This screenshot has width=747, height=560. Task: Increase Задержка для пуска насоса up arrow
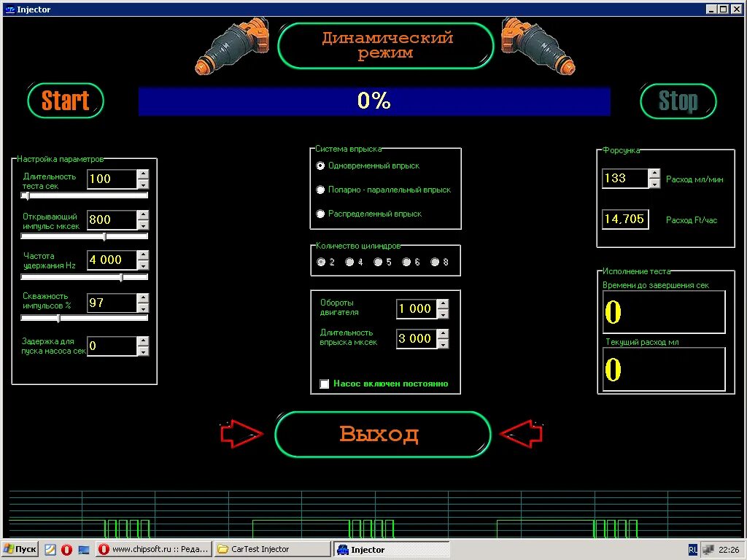(x=143, y=341)
